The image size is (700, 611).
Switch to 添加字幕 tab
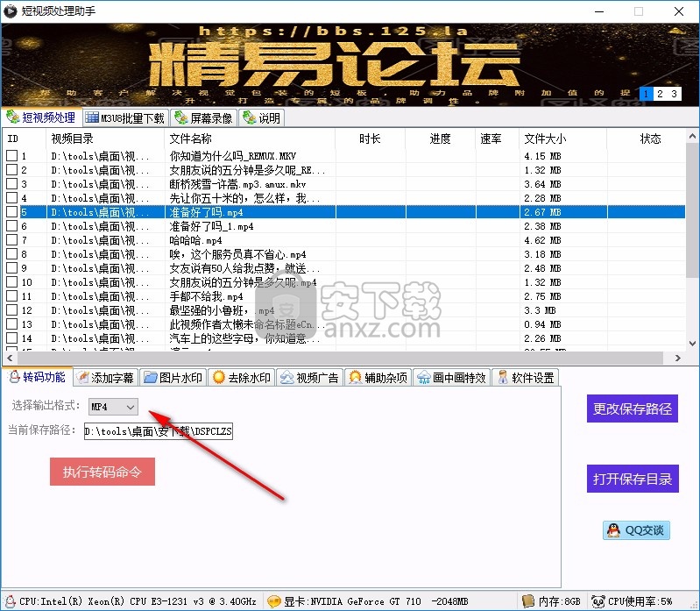pos(106,378)
